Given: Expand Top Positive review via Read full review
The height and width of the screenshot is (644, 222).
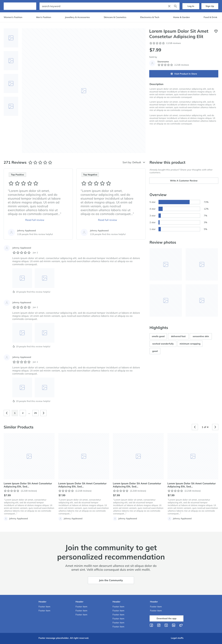Looking at the screenshot, I should 35,220.
